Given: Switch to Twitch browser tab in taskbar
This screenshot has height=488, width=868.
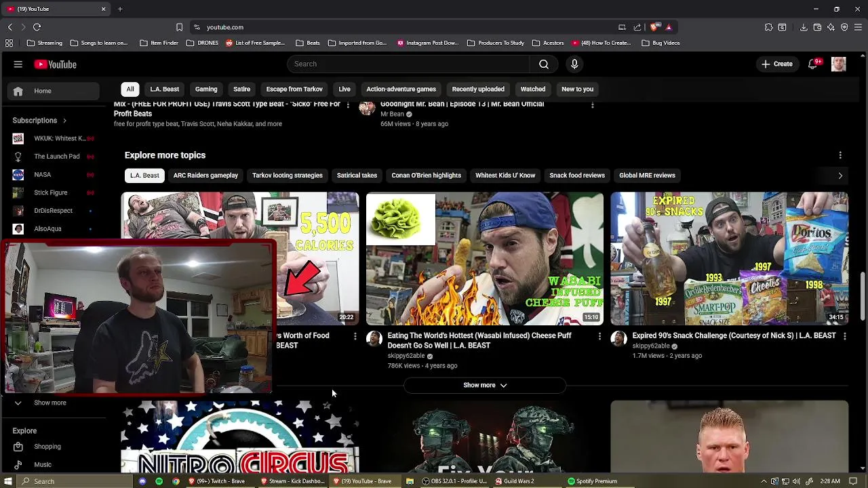Looking at the screenshot, I should pyautogui.click(x=218, y=481).
